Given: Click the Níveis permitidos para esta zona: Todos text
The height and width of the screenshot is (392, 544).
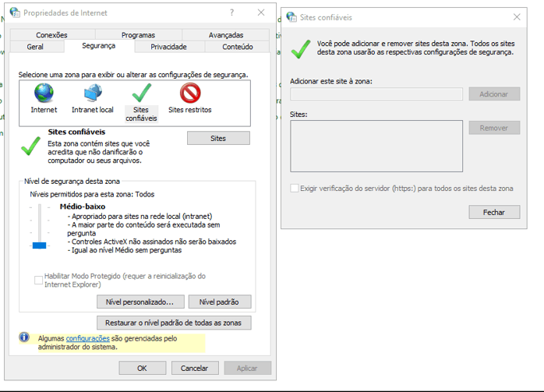Looking at the screenshot, I should click(x=92, y=194).
